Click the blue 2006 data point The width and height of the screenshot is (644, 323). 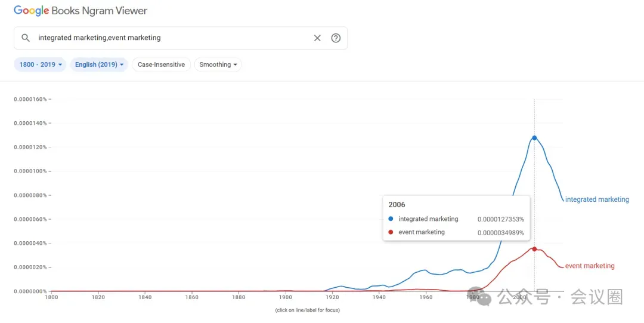point(534,138)
